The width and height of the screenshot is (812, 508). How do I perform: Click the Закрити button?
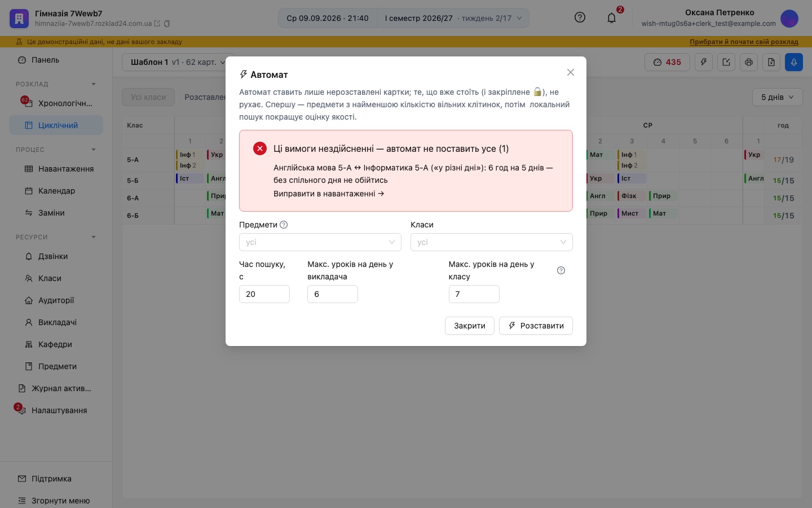coord(470,326)
